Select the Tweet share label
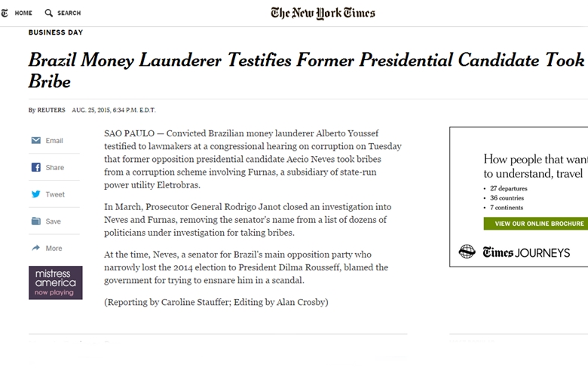The image size is (588, 369). click(x=55, y=194)
